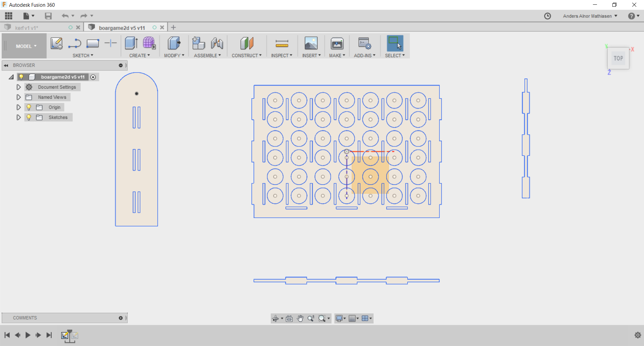Click the Zoom tool
The width and height of the screenshot is (644, 346).
tap(311, 318)
